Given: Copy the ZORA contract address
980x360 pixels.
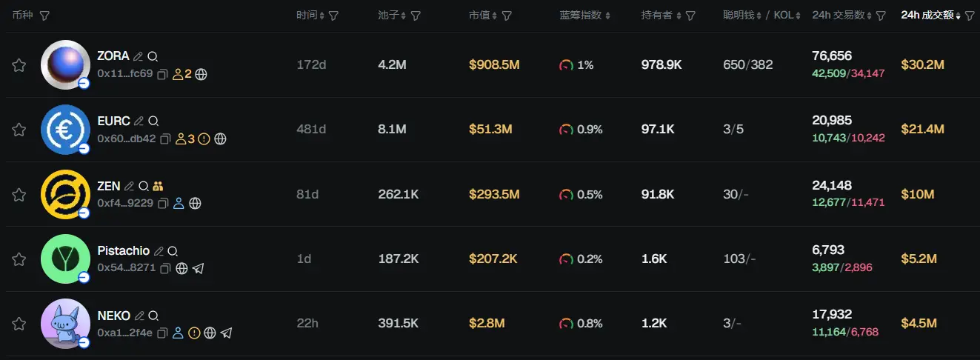Looking at the screenshot, I should (x=163, y=74).
